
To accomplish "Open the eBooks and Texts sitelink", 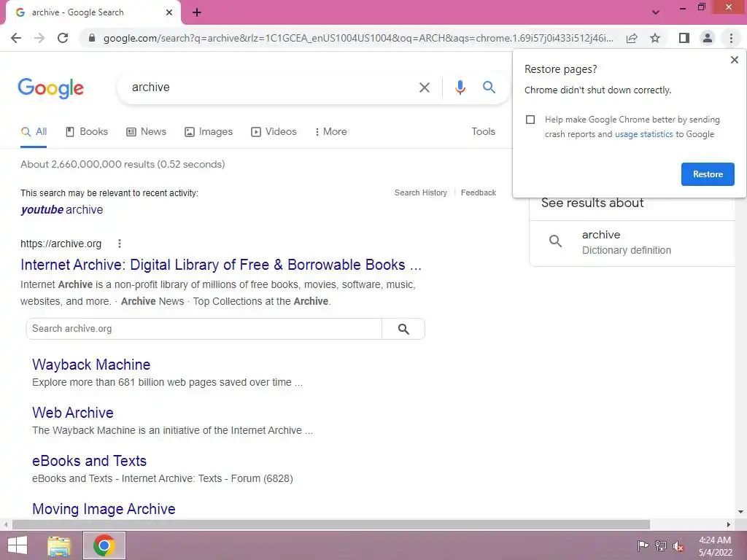I will 90,461.
